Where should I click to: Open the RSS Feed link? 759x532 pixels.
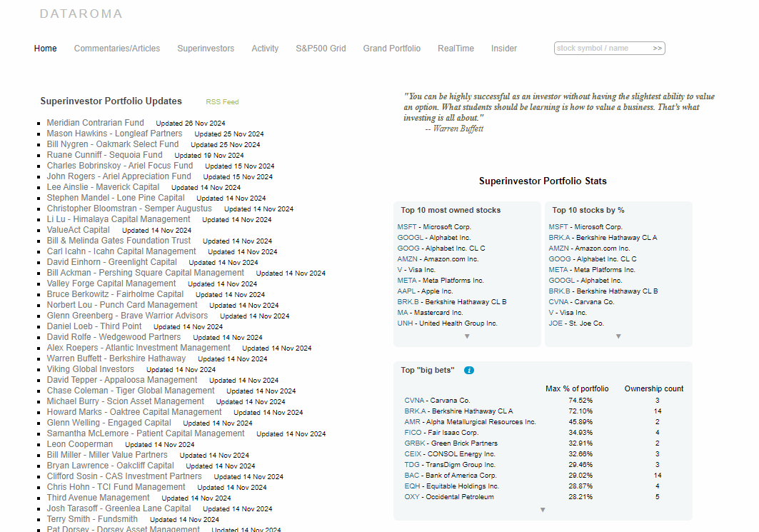coord(222,102)
